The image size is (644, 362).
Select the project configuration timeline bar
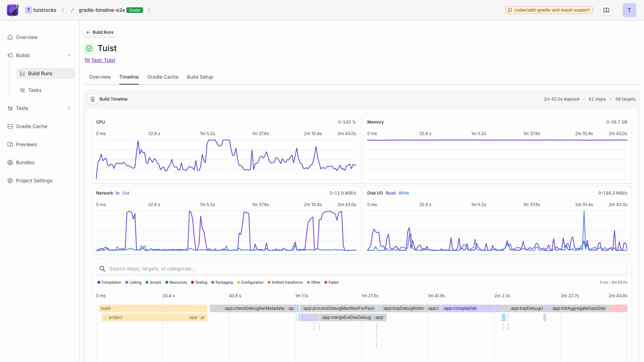(x=144, y=317)
